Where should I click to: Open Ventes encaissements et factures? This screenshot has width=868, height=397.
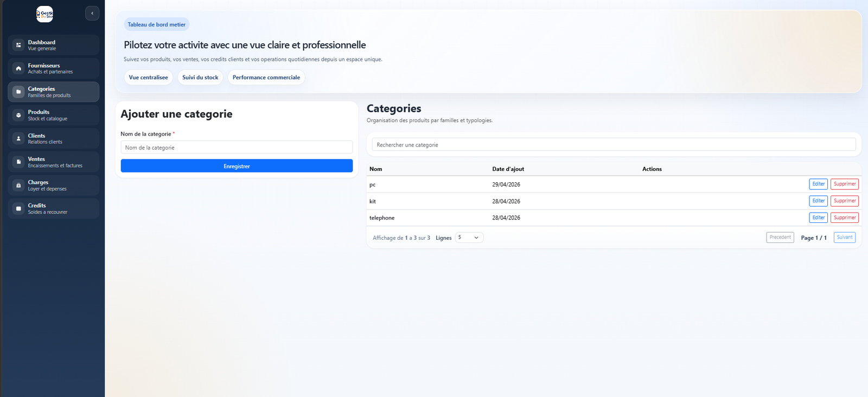click(x=53, y=162)
